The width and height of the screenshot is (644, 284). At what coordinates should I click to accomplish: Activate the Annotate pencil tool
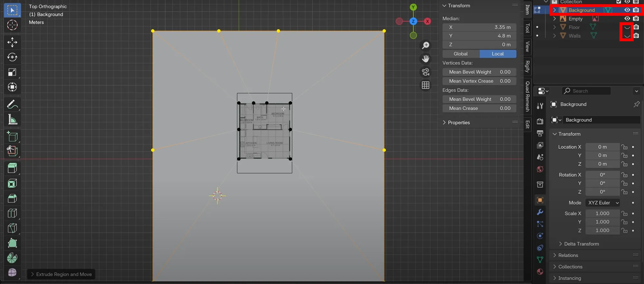click(x=12, y=105)
